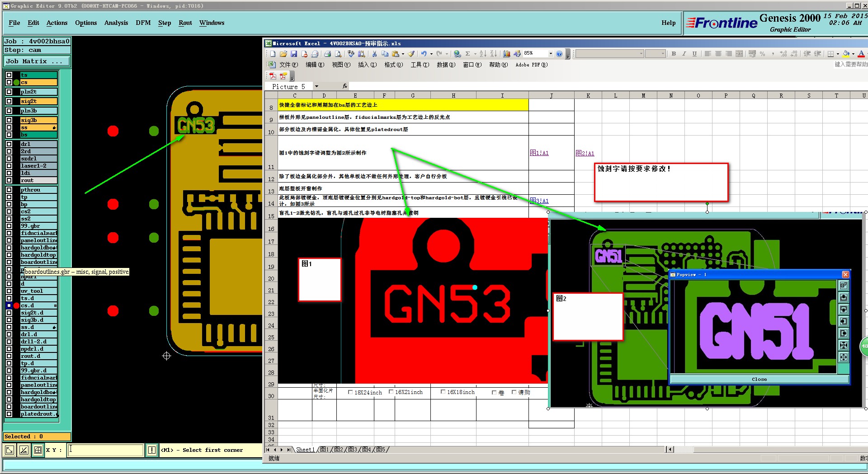868x474 pixels.
Task: Follow the 图1!A1 hyperlink in row 11
Action: point(539,153)
